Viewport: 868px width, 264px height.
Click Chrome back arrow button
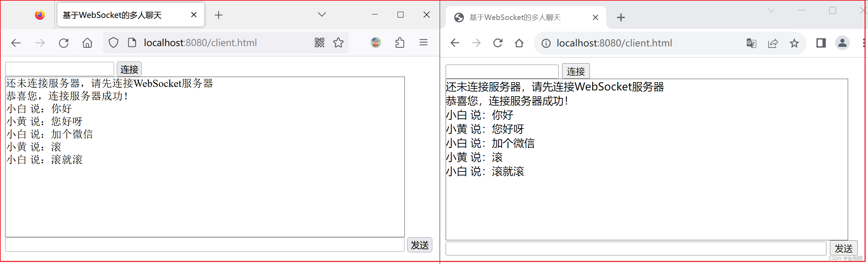coord(455,43)
